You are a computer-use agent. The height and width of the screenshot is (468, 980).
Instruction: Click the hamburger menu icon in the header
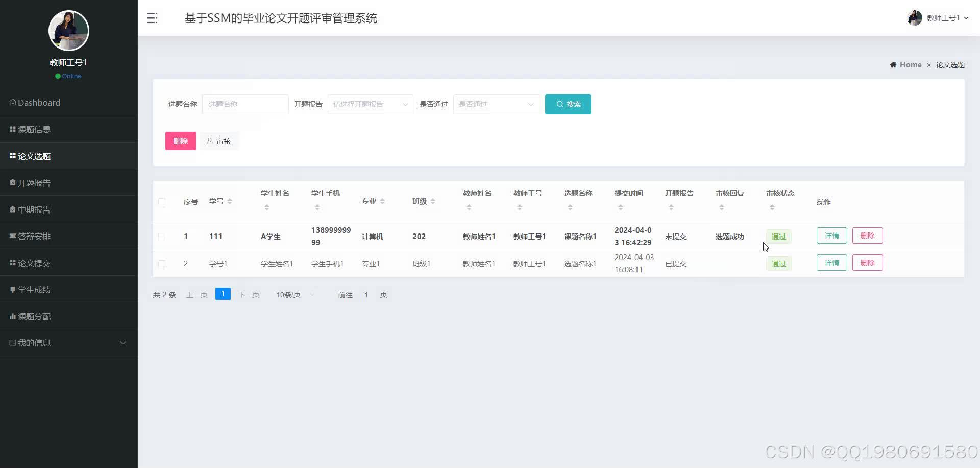click(152, 18)
